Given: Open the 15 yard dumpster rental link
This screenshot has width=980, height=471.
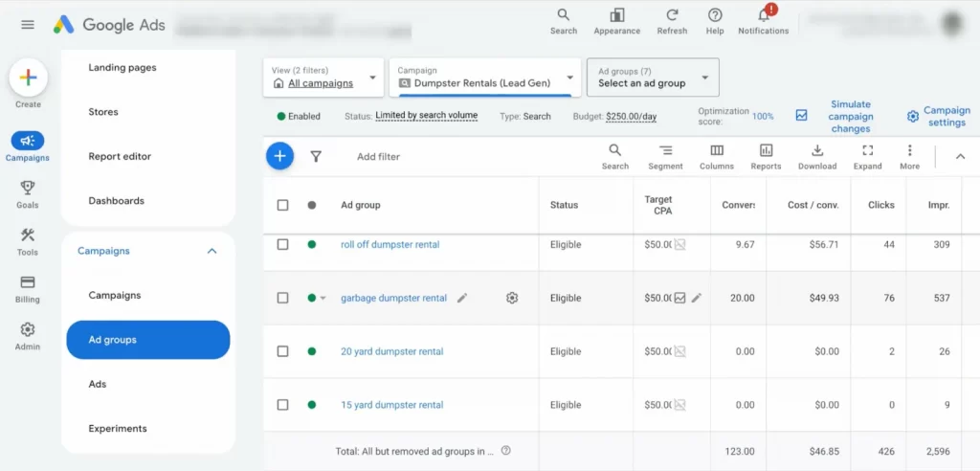Looking at the screenshot, I should (x=391, y=405).
